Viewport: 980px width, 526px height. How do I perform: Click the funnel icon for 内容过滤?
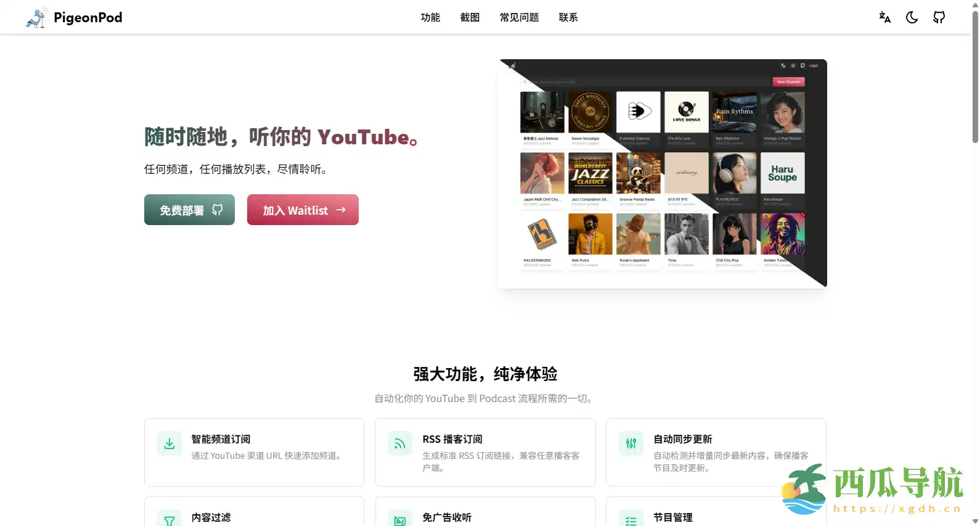coord(169,520)
